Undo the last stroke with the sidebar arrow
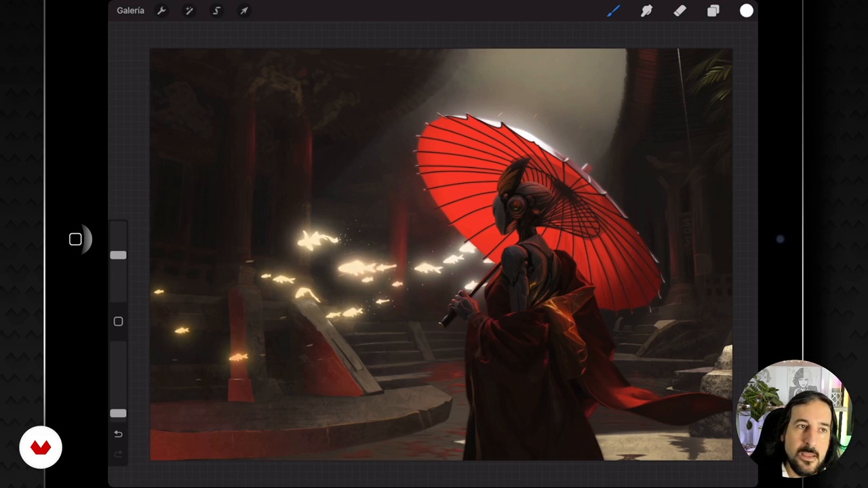This screenshot has height=488, width=868. point(118,434)
